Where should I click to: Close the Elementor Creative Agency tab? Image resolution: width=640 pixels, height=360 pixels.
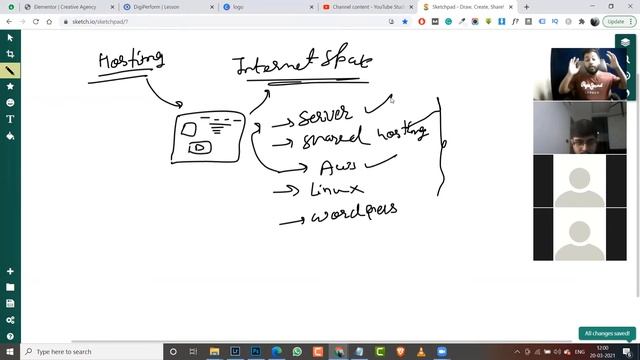113,7
